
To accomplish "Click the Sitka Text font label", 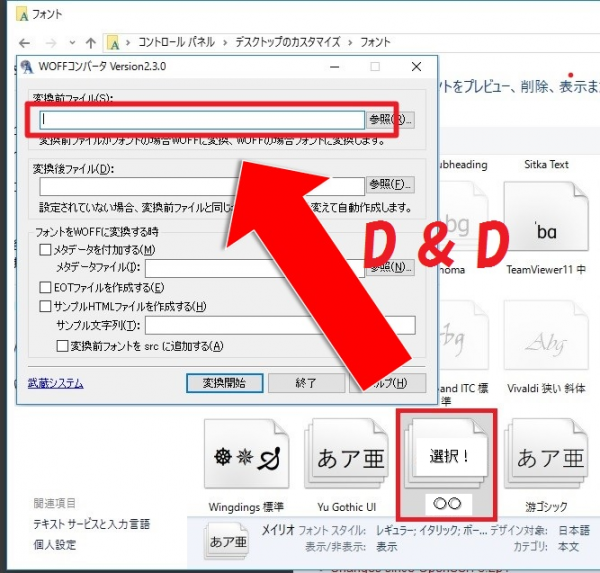I will coord(546,165).
